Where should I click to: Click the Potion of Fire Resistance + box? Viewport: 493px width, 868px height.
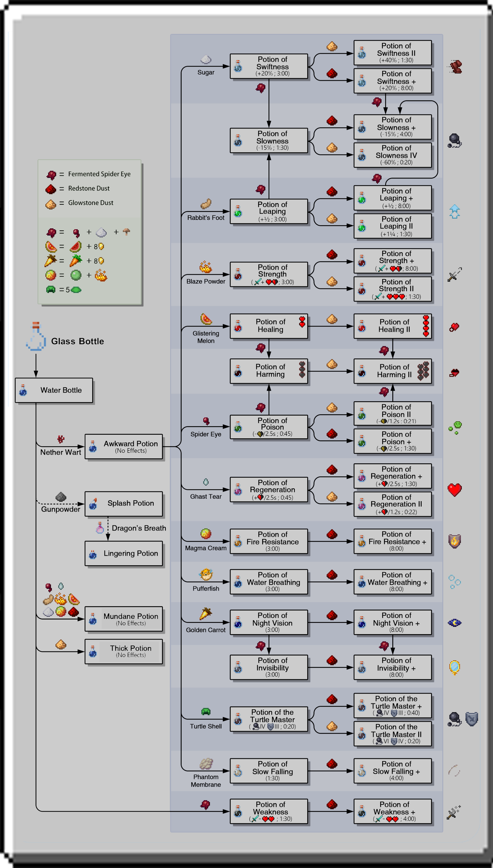[x=393, y=541]
